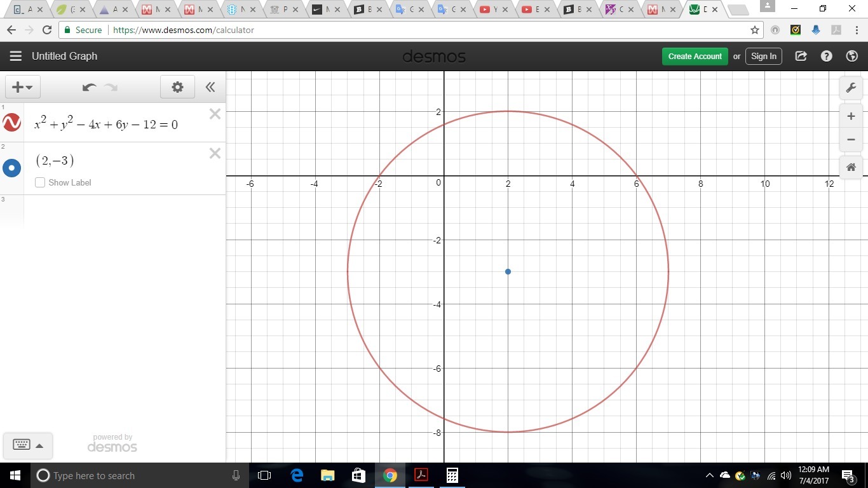This screenshot has width=868, height=488.
Task: Collapse the expression list panel
Action: [210, 87]
